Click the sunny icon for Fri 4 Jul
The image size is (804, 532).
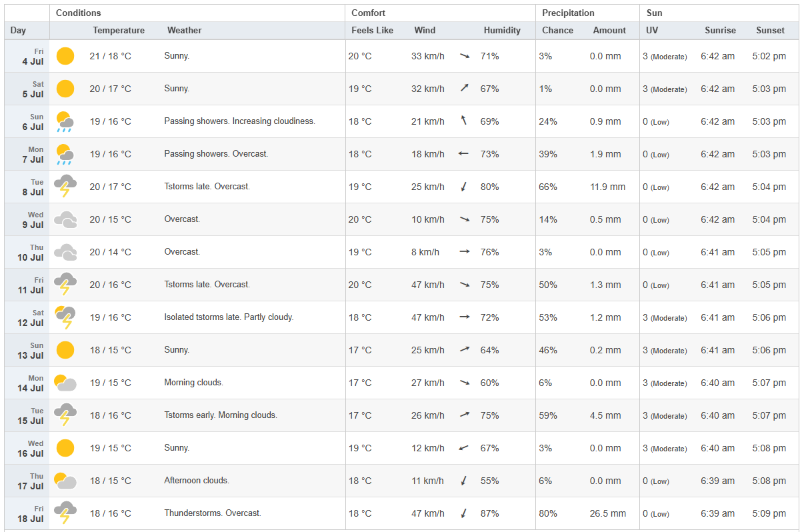65,56
